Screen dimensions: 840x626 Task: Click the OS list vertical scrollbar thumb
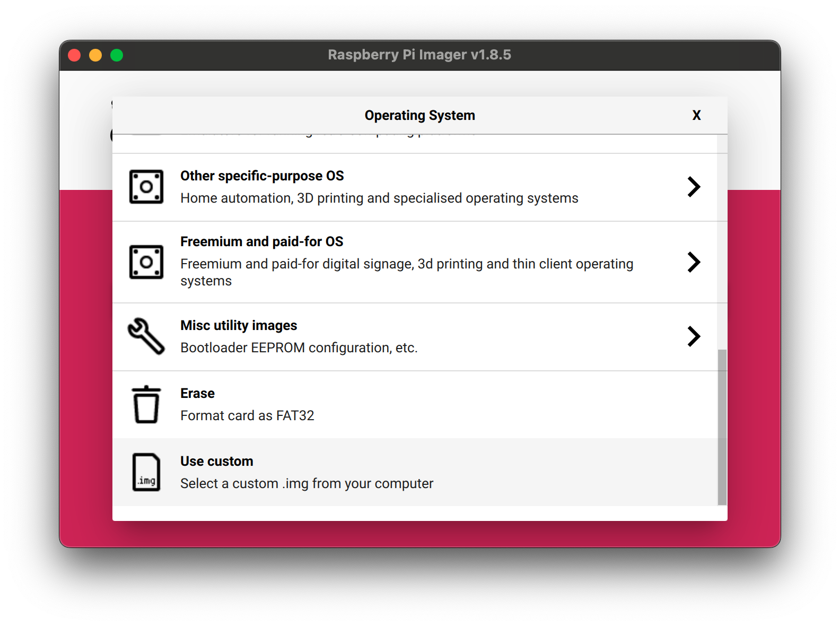click(722, 427)
